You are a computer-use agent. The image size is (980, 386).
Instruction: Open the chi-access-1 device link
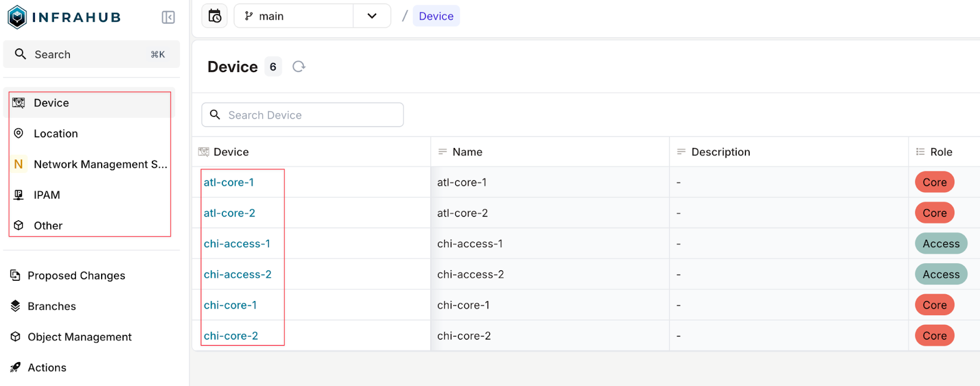click(x=237, y=243)
